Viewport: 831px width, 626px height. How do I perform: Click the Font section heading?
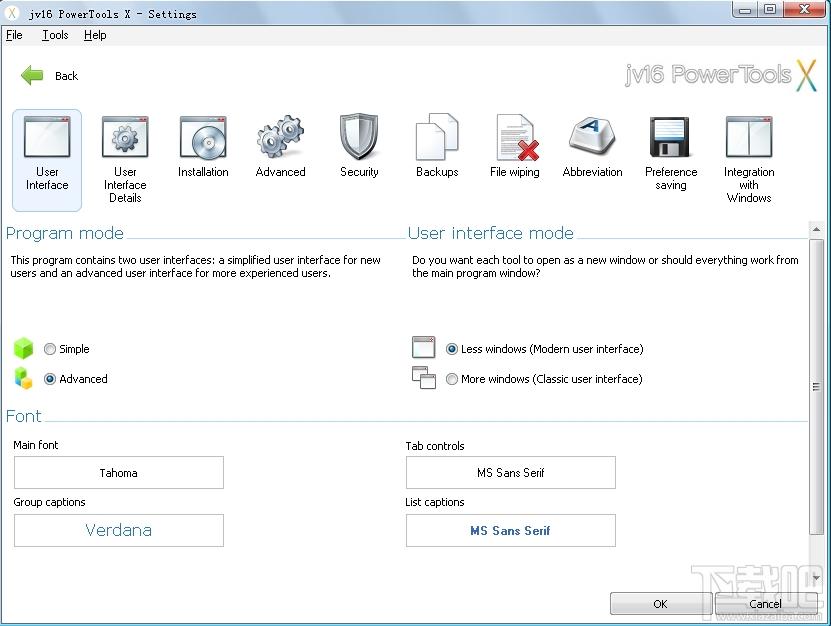point(23,416)
